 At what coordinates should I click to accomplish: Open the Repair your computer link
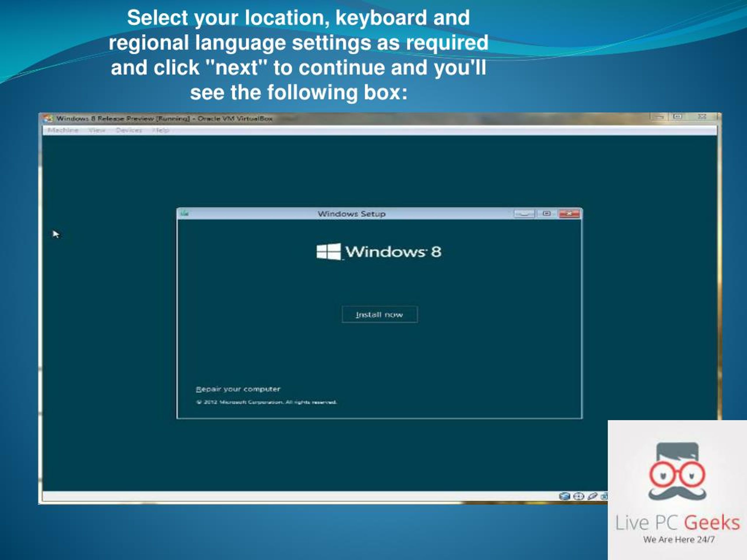(238, 389)
